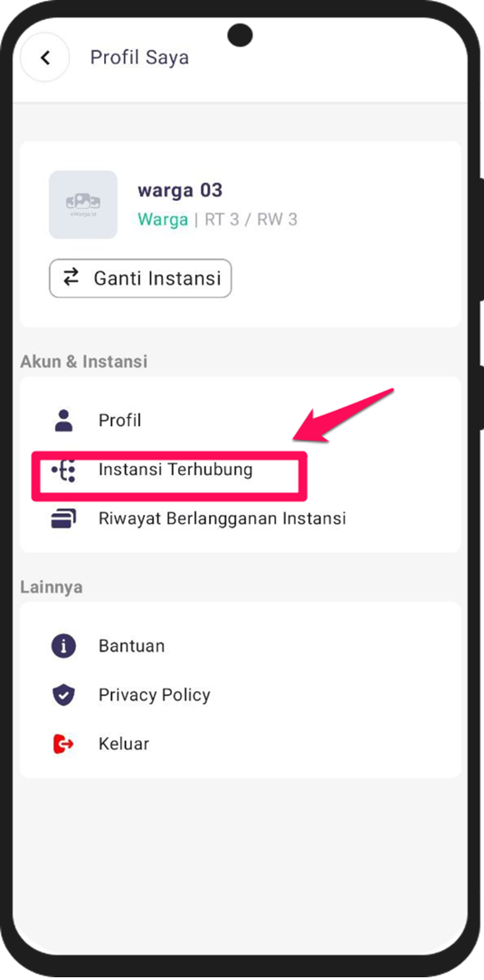Tap the warga 03 user name
Screen dimensions: 484x980
click(x=180, y=191)
